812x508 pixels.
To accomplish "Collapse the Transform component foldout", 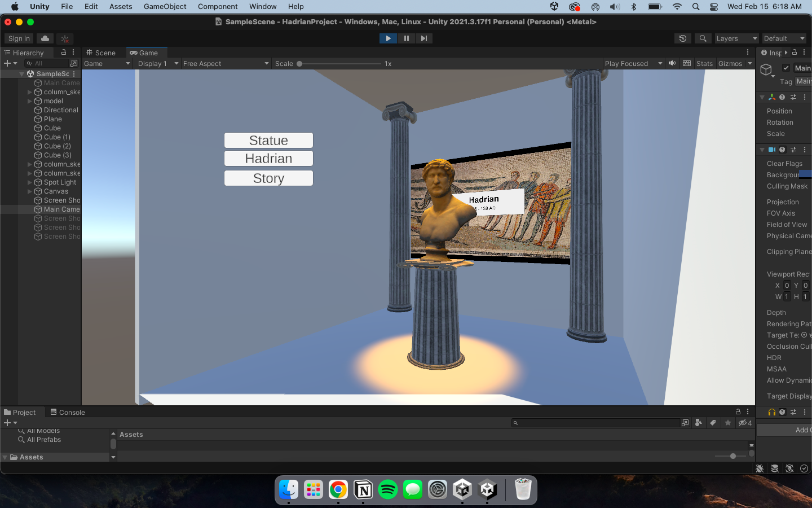I will (x=762, y=97).
